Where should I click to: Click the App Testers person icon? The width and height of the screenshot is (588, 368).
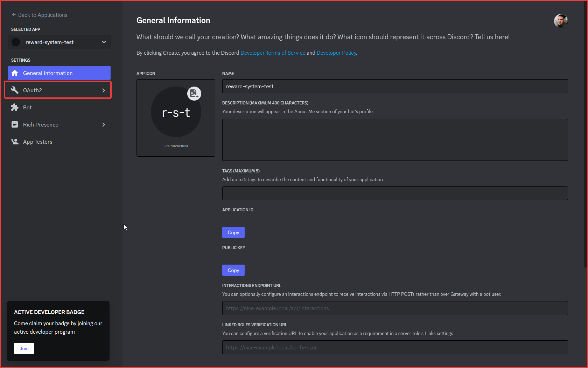pos(15,142)
